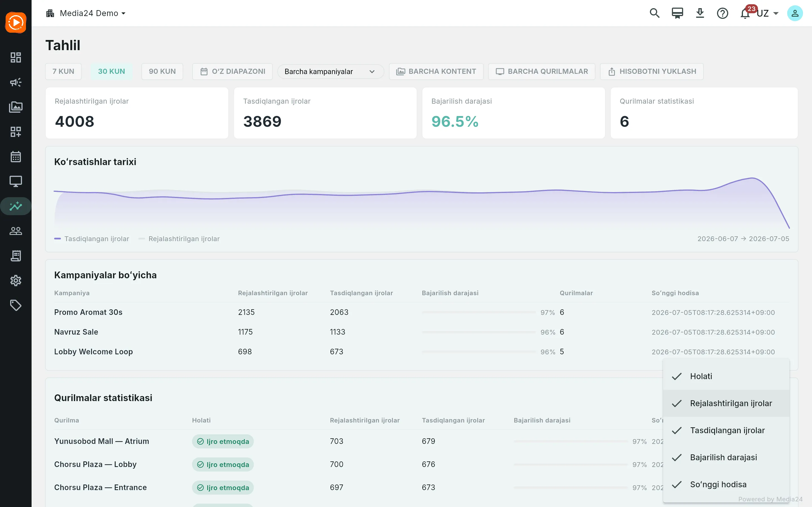Open the settings gear in sidebar
The width and height of the screenshot is (812, 507).
tap(16, 281)
